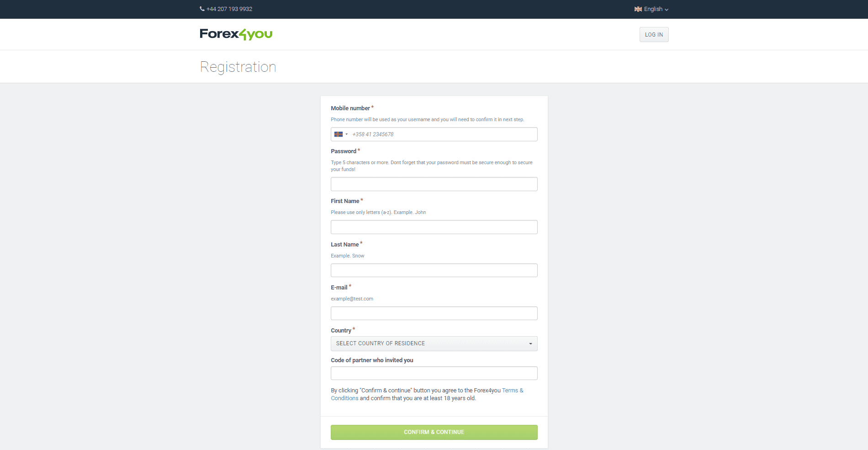Viewport: 868px width, 450px height.
Task: Click the Confirm & Continue button
Action: pos(434,432)
